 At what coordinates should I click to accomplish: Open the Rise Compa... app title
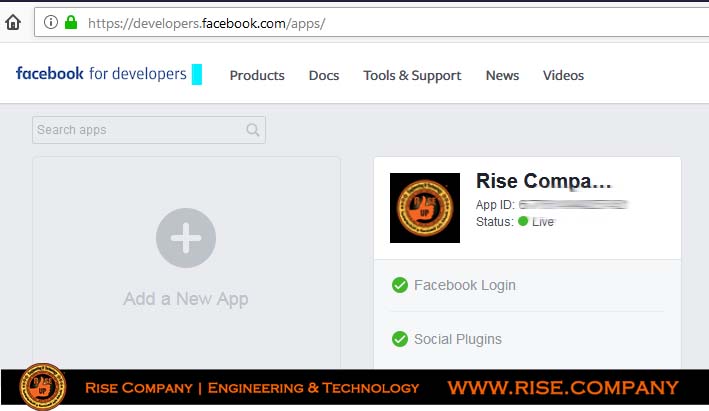point(544,181)
